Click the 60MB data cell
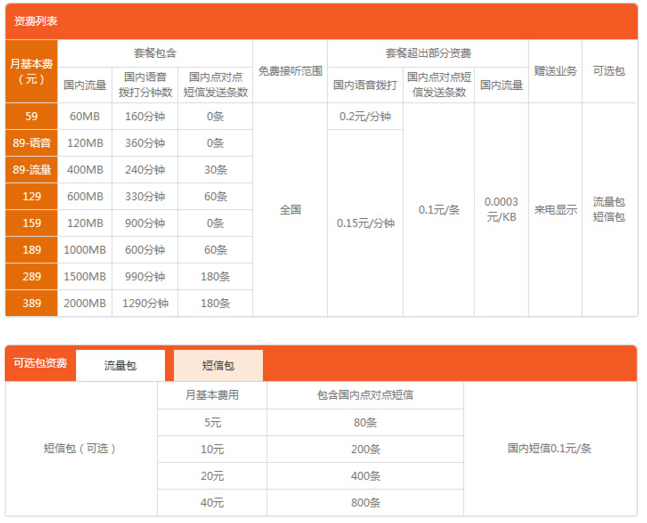647x523 pixels. point(85,116)
